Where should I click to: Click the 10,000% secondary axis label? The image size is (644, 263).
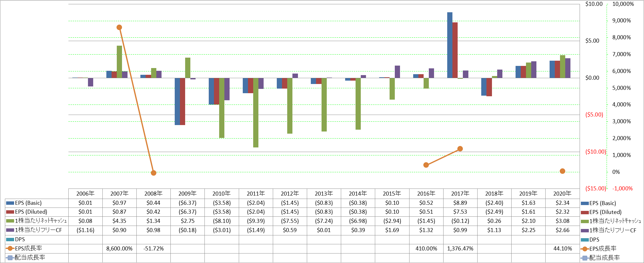coord(623,4)
